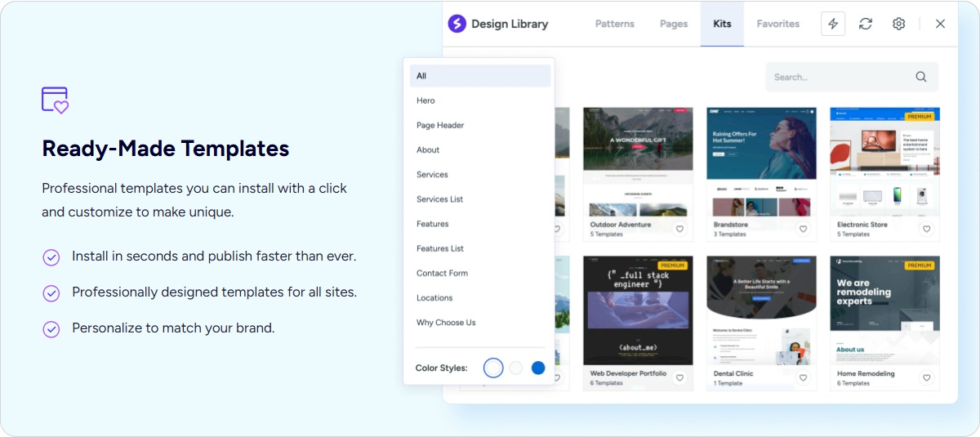Click the Outdoor Adventure title
Image resolution: width=980 pixels, height=437 pixels.
[621, 225]
